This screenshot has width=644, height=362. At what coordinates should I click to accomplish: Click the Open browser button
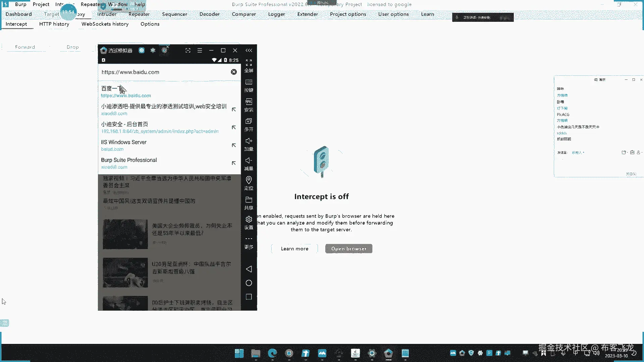click(x=348, y=249)
